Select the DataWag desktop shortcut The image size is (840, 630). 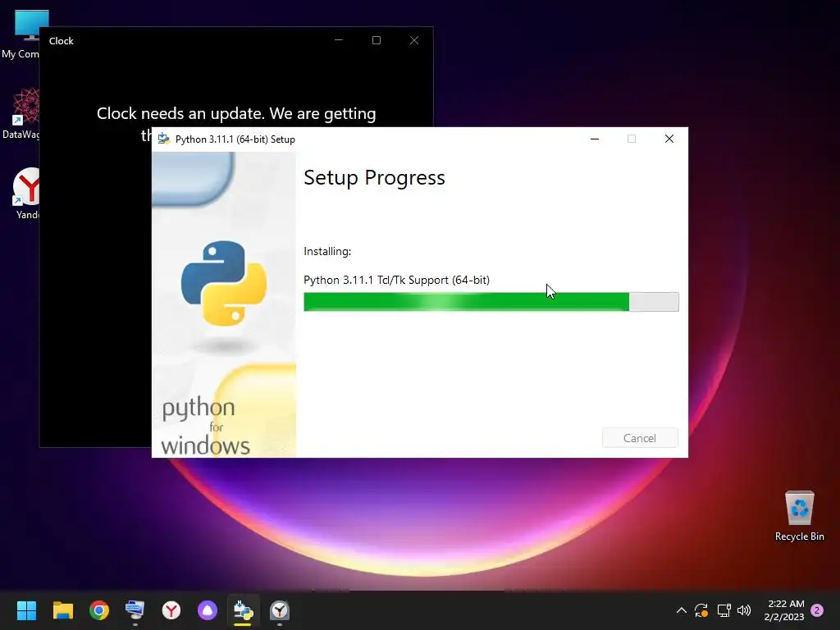pos(21,113)
